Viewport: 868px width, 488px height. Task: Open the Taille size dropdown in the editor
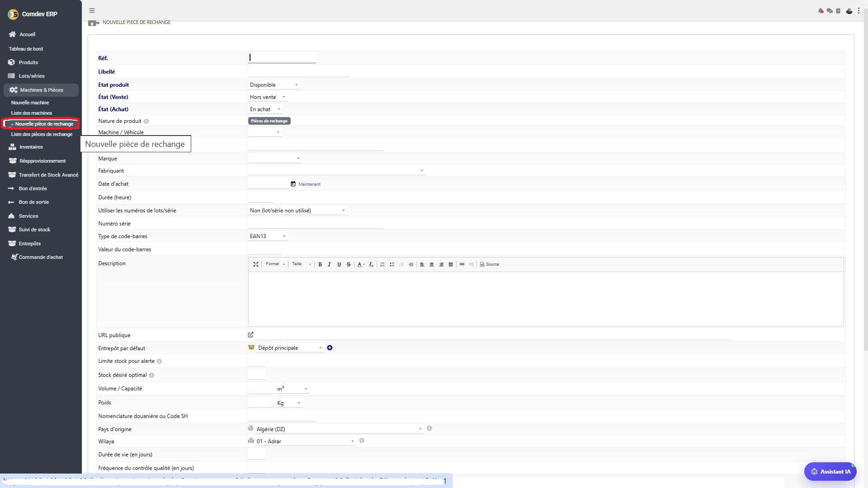(x=302, y=264)
